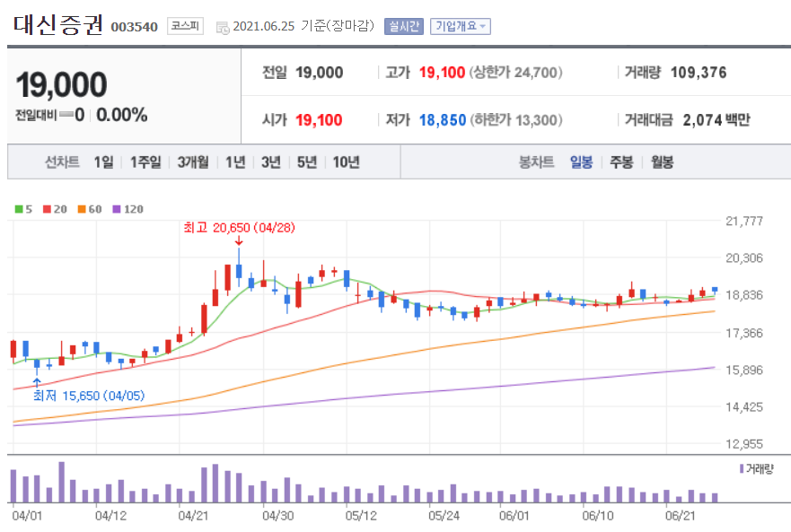791x532 pixels.
Task: Click the 하한가 13,300 text
Action: pos(515,120)
